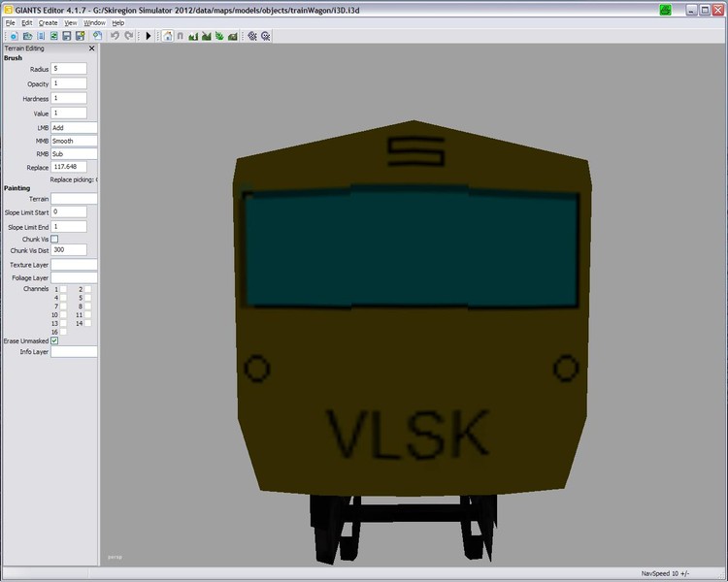This screenshot has width=728, height=582.
Task: Click the black Play triangle icon
Action: click(149, 36)
